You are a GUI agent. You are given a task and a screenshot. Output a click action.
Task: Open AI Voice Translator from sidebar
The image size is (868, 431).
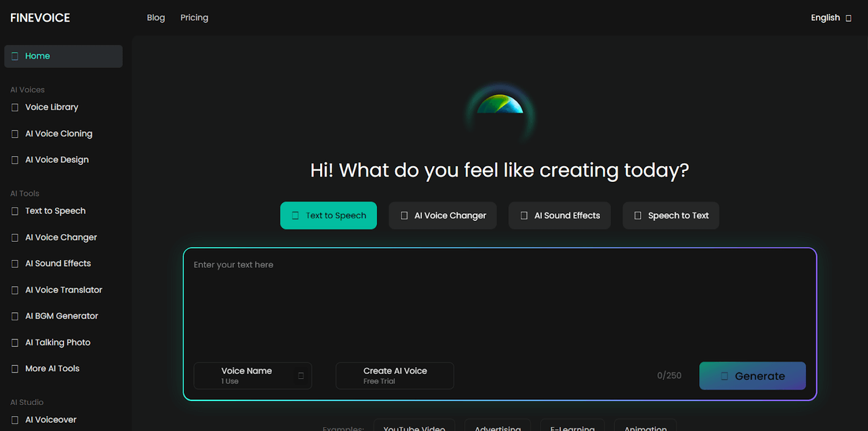pos(63,290)
